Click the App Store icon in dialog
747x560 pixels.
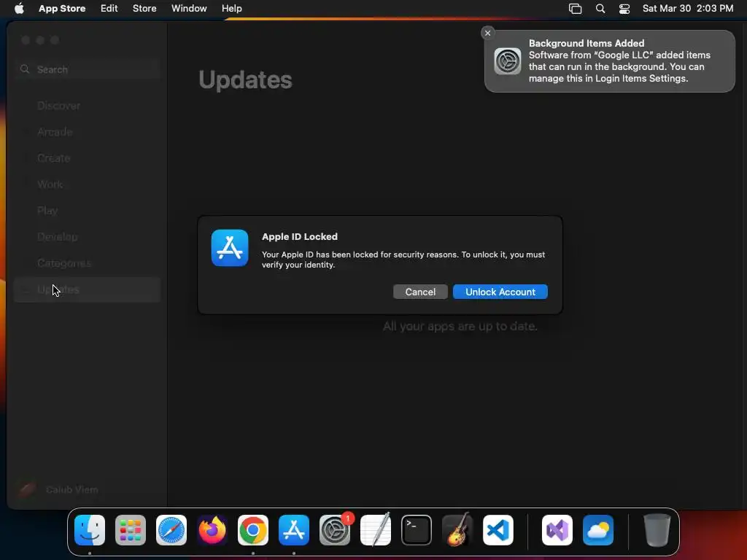coord(230,248)
